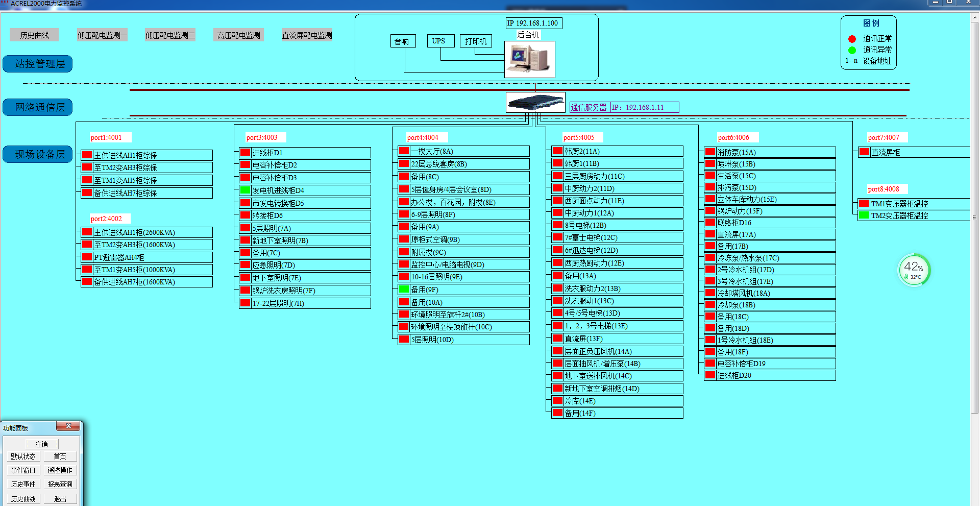Open 报表查询 from function panel
Screen dimensions: 980x506
pos(60,484)
